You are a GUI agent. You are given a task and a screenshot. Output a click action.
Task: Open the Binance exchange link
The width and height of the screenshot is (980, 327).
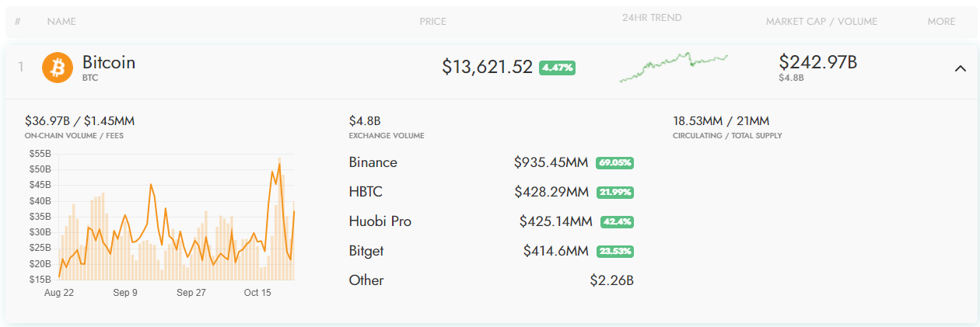[x=373, y=162]
